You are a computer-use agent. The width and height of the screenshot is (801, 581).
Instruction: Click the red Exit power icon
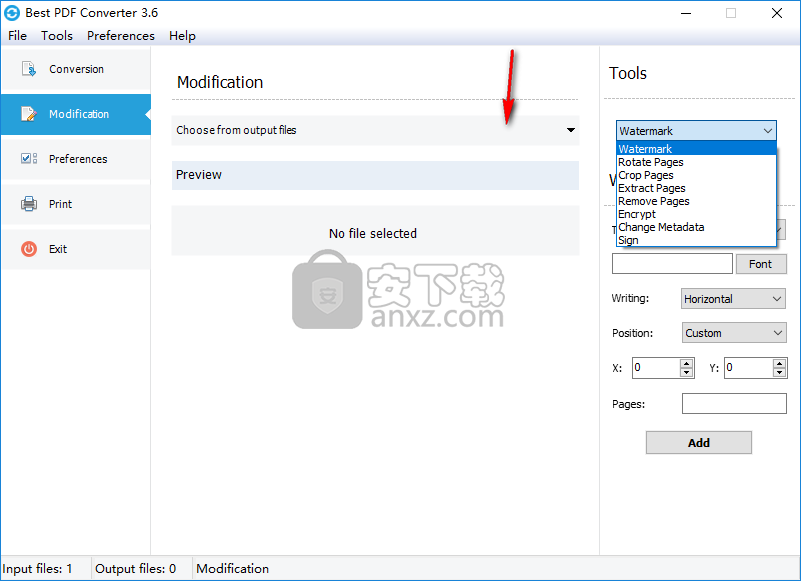(29, 249)
